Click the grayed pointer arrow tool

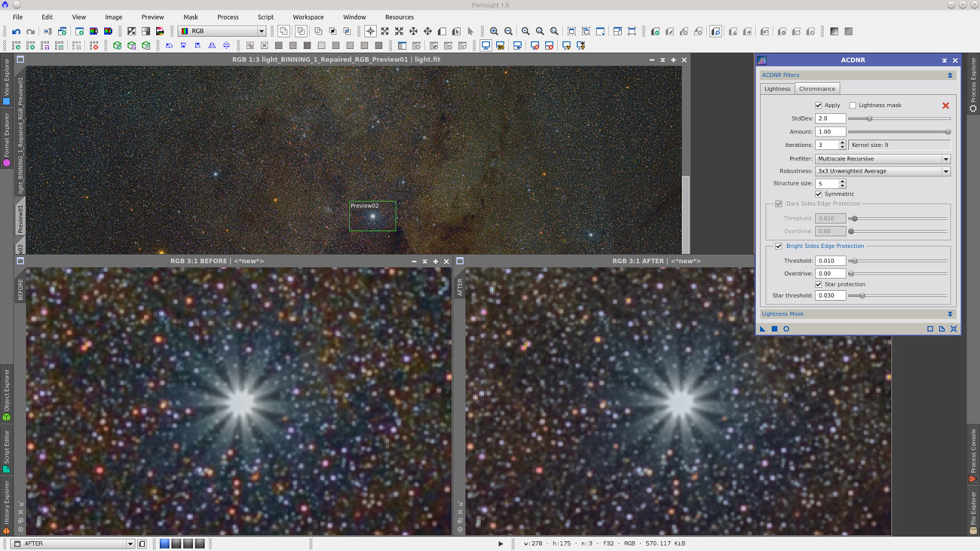470,31
